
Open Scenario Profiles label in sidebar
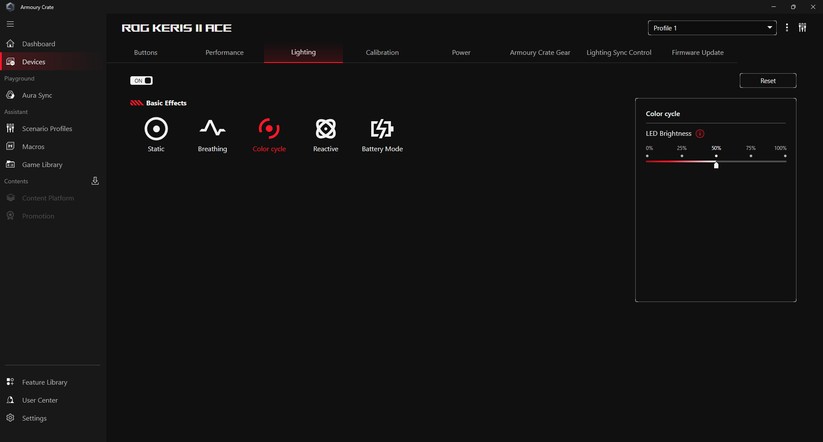click(x=47, y=129)
